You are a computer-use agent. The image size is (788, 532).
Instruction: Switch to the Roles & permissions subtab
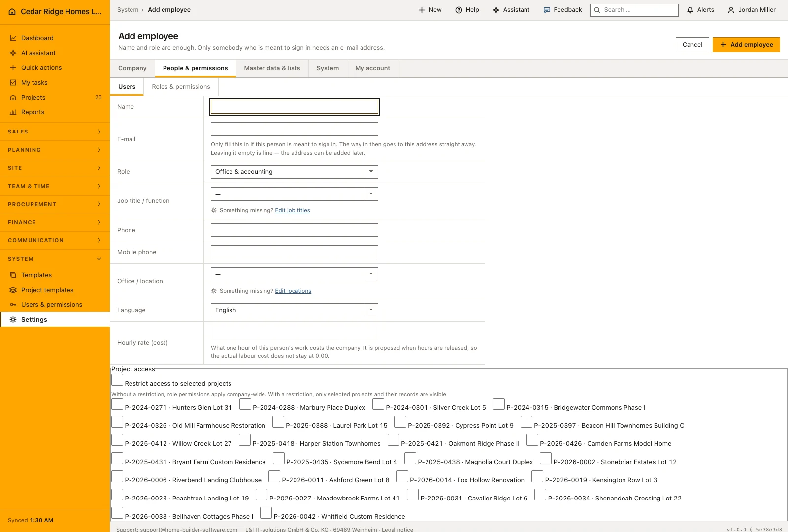(181, 87)
